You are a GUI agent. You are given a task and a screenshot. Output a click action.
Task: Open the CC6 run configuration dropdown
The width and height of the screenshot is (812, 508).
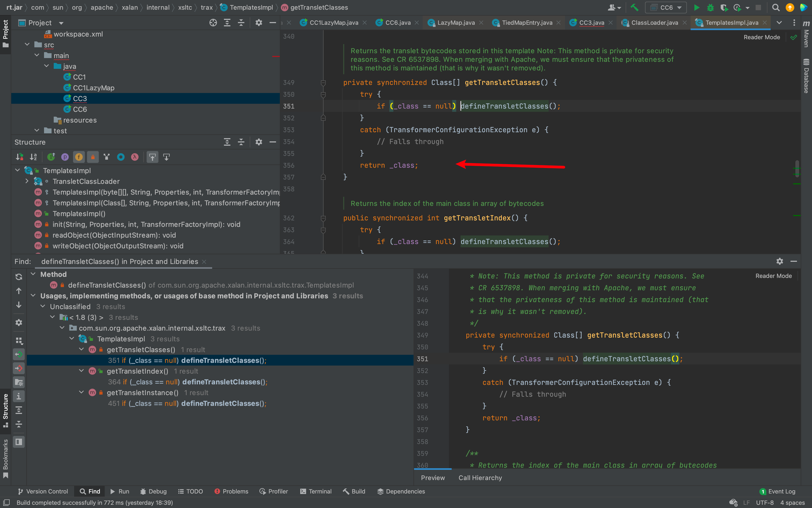pos(666,8)
